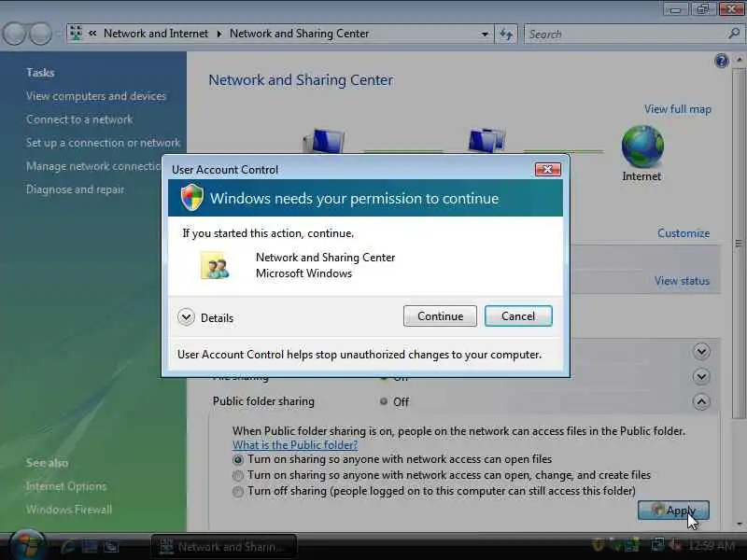Click Network and Sharing Center breadcrumb
Viewport: 747px width, 560px height.
(x=299, y=34)
